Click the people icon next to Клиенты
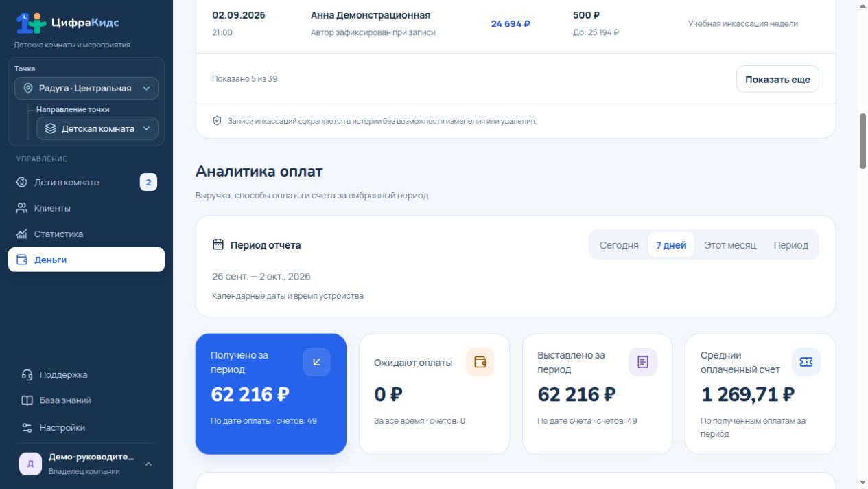Viewport: 868px width, 489px height. (22, 208)
